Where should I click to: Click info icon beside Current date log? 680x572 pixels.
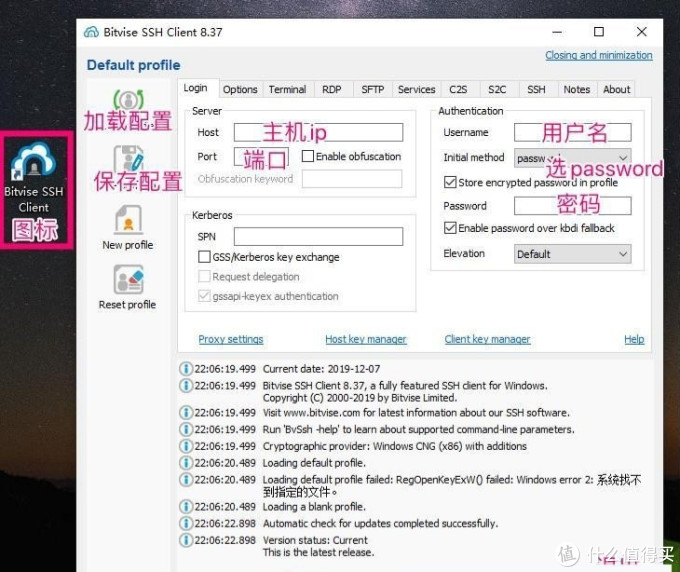(186, 369)
